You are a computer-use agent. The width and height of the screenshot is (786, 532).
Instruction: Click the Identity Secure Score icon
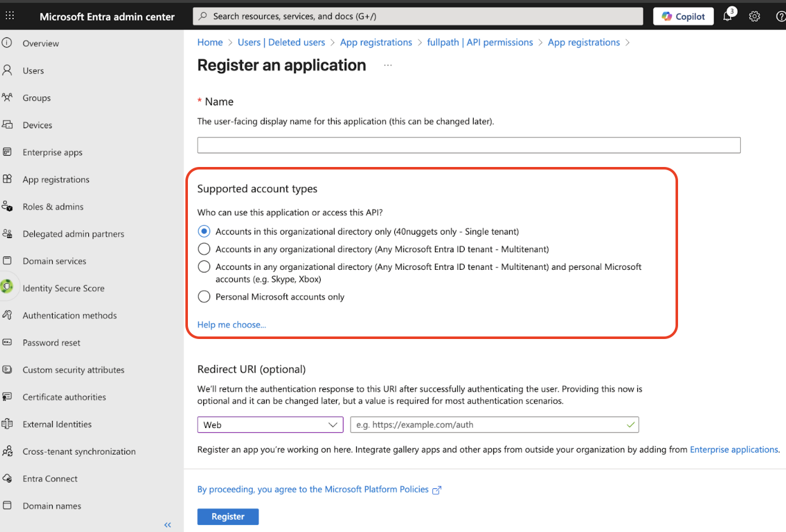[8, 288]
